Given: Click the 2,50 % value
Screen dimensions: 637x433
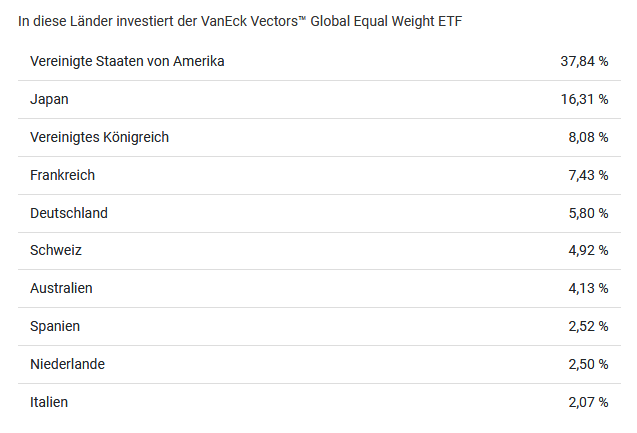Looking at the screenshot, I should tap(588, 364).
